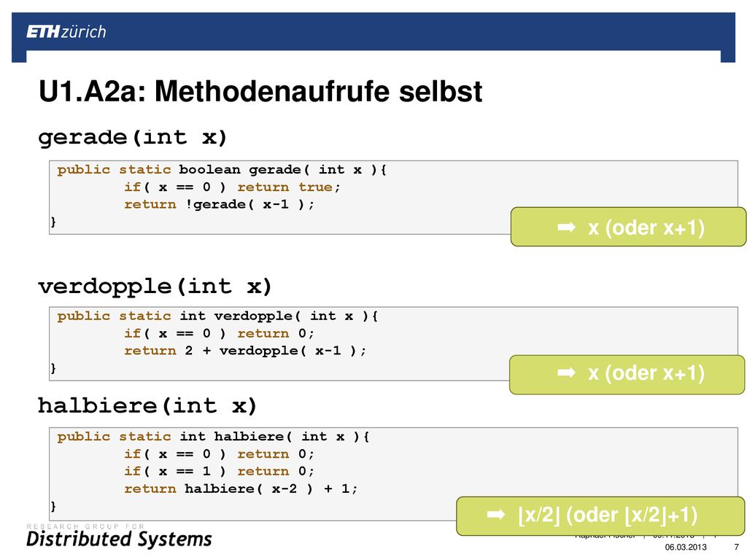Click the Distributed Systems research group logo
747x560 pixels.
pyautogui.click(x=119, y=536)
